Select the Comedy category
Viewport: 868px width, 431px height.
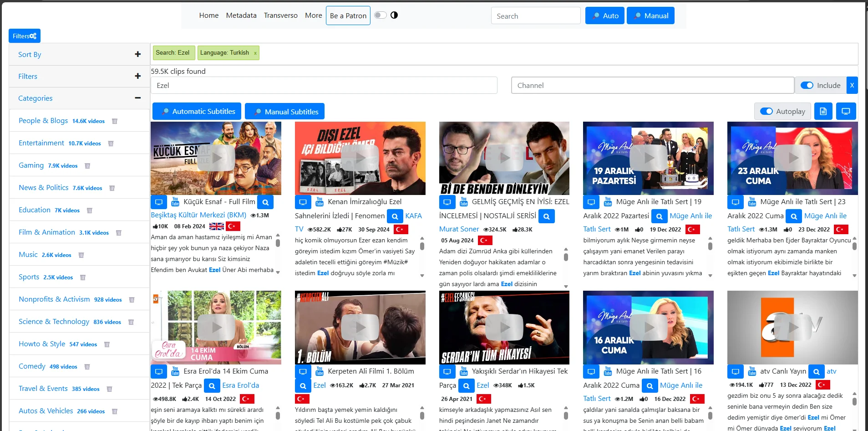coord(32,366)
